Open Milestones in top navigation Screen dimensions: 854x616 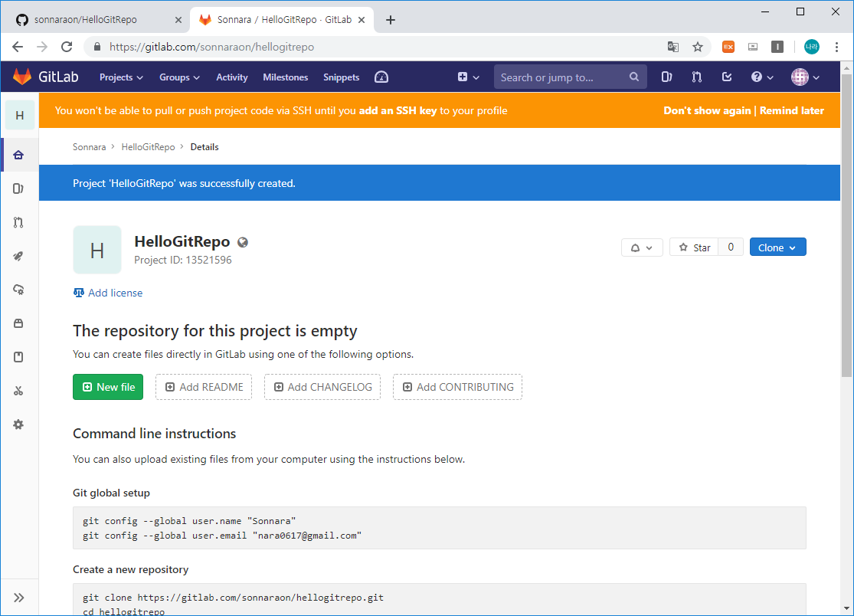pos(286,77)
